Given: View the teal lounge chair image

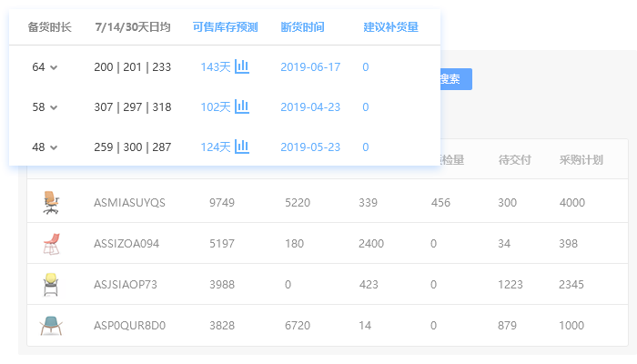Looking at the screenshot, I should click(50, 325).
